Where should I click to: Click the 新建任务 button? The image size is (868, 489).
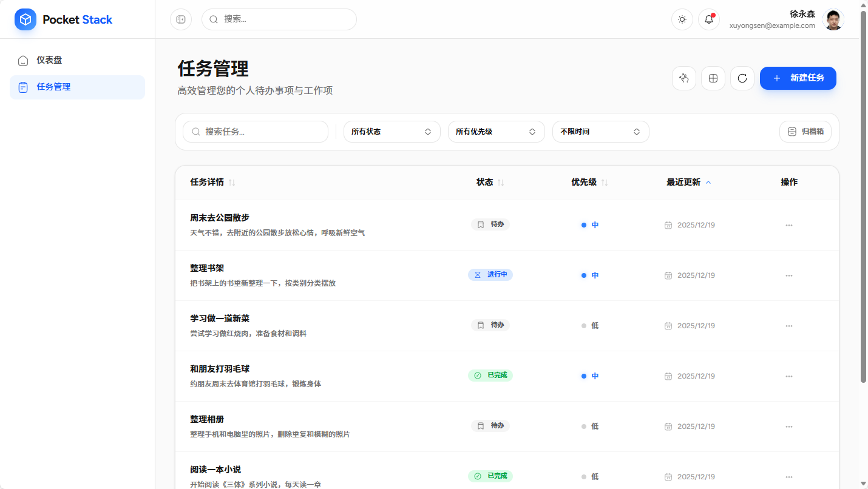(x=798, y=78)
